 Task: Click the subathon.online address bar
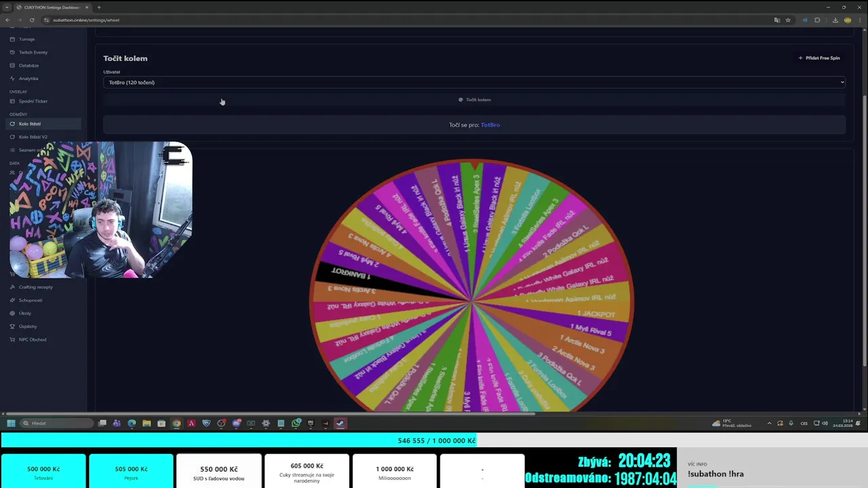(x=407, y=20)
